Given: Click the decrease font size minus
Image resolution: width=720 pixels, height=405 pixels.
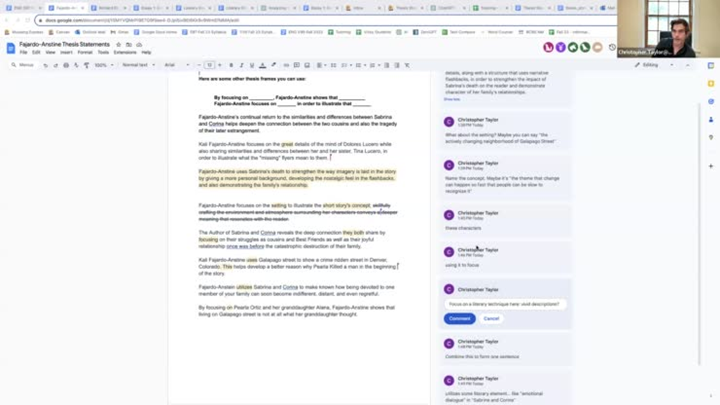Looking at the screenshot, I should click(x=198, y=65).
